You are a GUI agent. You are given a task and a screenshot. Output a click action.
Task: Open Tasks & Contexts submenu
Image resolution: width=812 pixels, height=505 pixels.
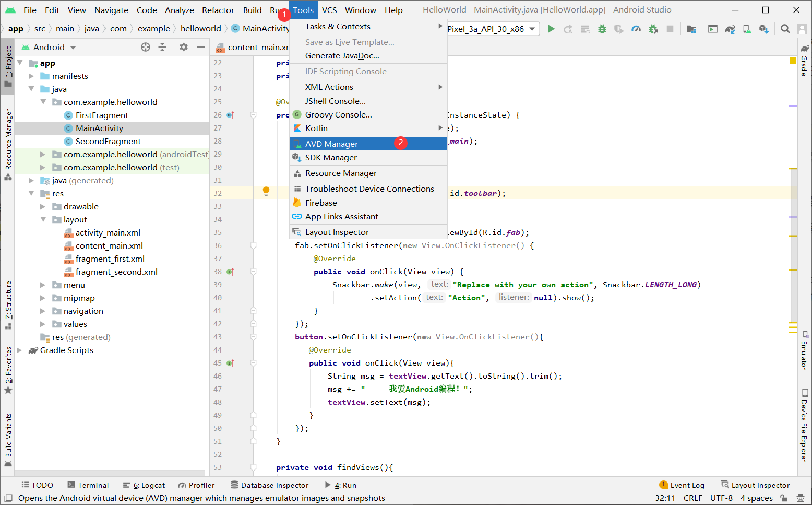click(368, 26)
